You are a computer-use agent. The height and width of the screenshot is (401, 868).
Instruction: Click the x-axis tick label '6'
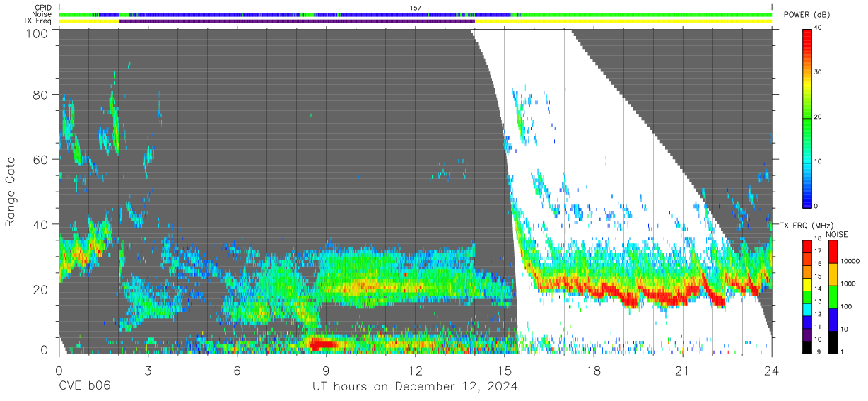coord(237,371)
